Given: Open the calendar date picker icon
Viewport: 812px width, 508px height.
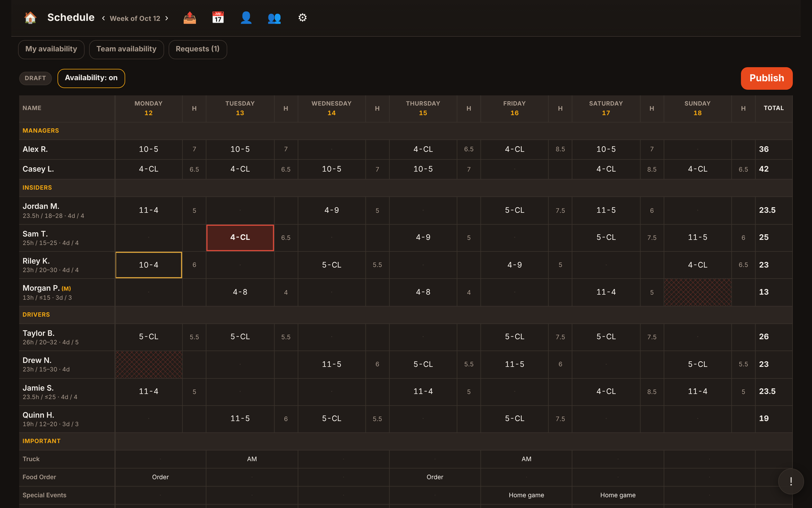Looking at the screenshot, I should (218, 17).
